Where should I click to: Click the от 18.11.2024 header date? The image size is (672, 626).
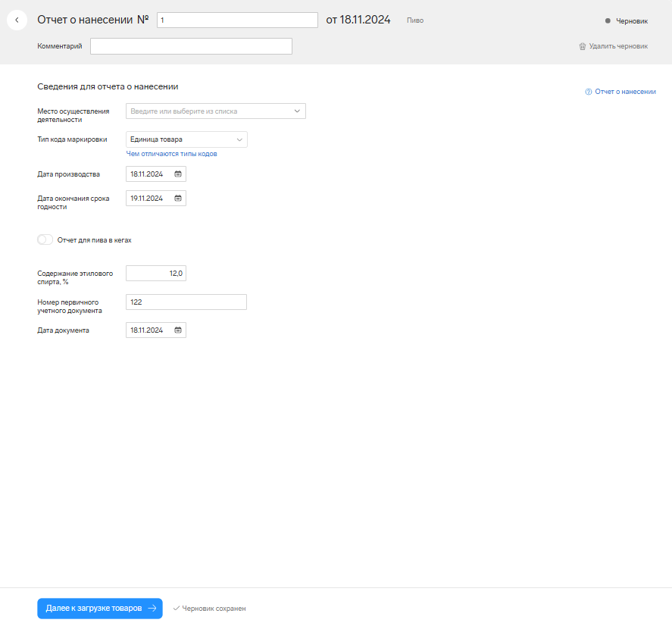tap(358, 20)
